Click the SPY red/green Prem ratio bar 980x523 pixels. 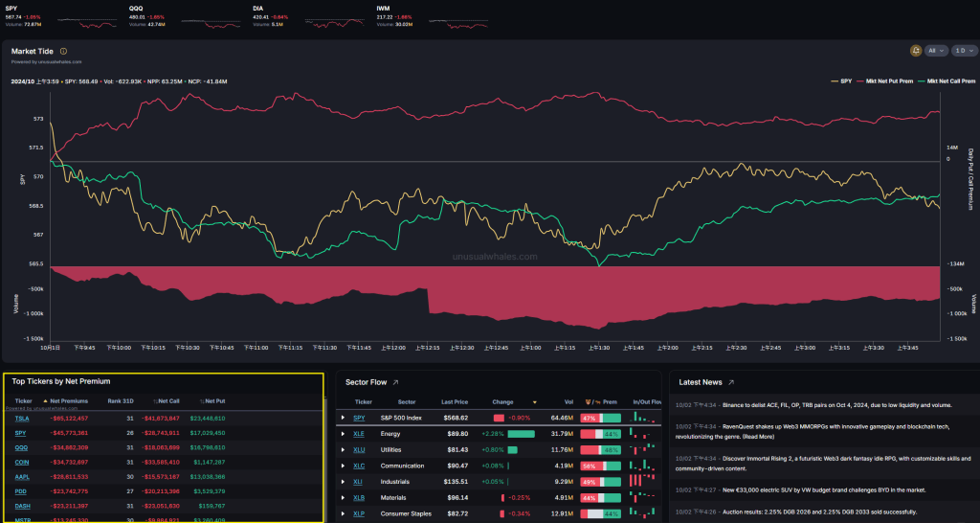coord(600,418)
